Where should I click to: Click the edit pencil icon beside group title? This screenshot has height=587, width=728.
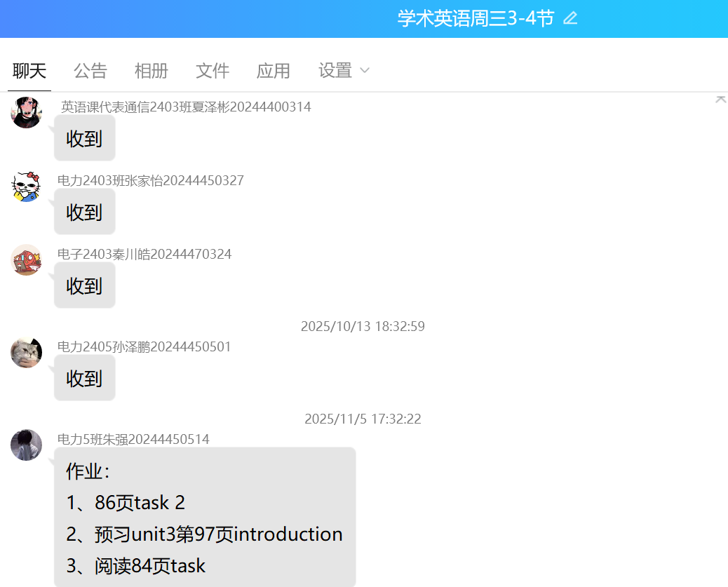click(x=570, y=19)
